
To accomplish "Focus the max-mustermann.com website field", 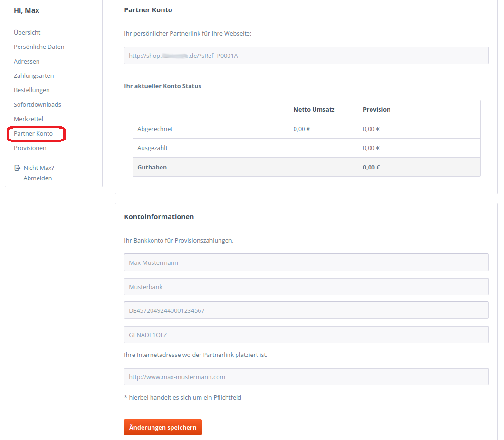I will tap(306, 377).
